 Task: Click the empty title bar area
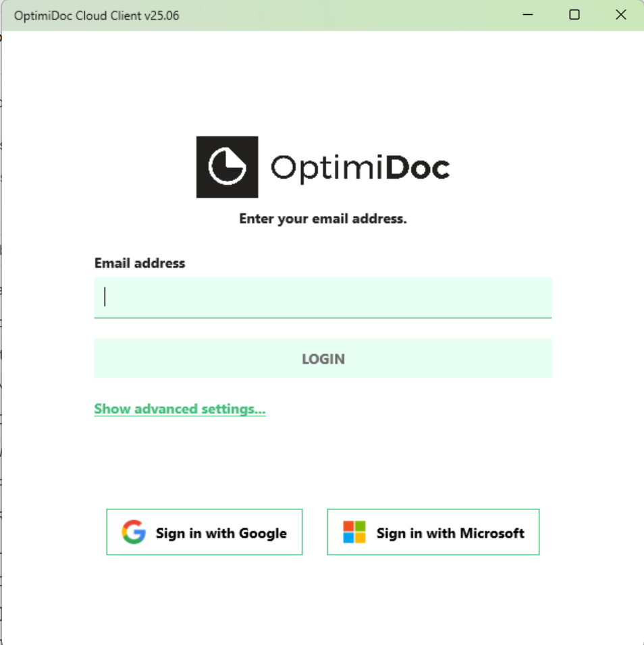click(x=338, y=15)
